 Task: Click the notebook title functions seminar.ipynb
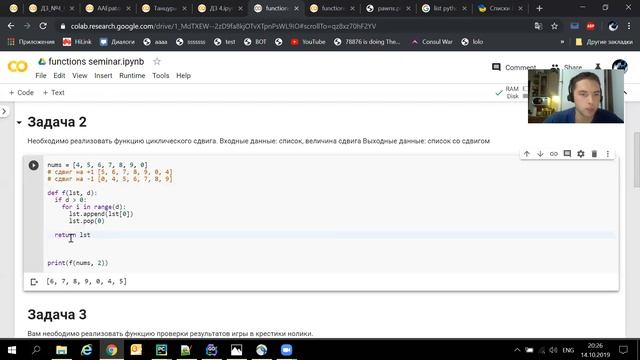coord(96,62)
